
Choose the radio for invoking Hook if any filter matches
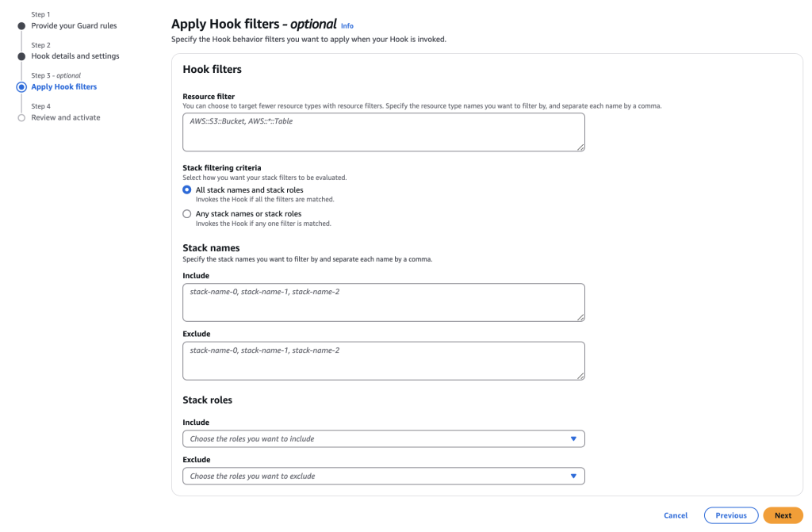pyautogui.click(x=186, y=213)
